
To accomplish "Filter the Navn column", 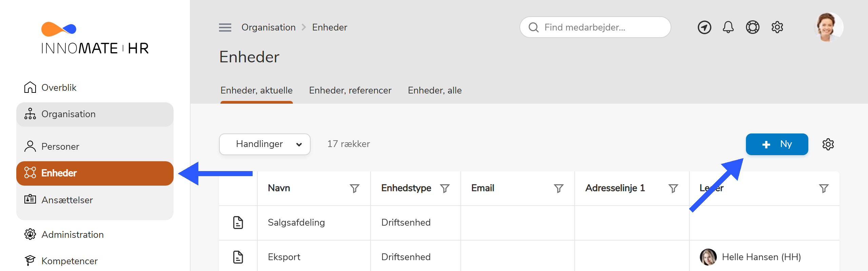I will pyautogui.click(x=354, y=188).
